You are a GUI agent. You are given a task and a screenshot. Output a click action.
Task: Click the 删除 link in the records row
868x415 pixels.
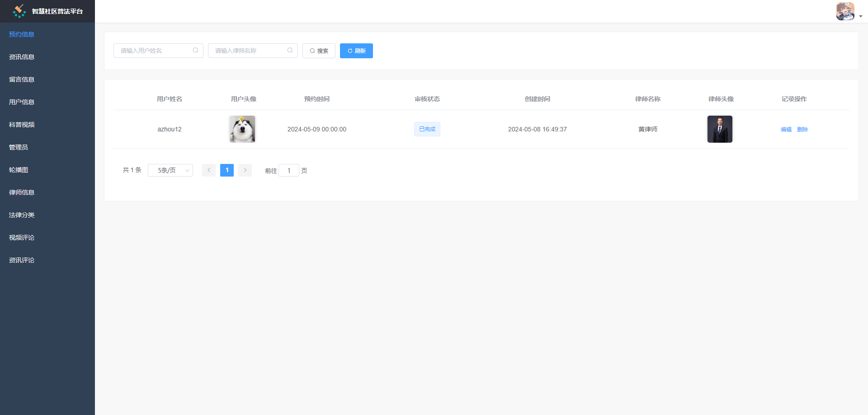[802, 129]
